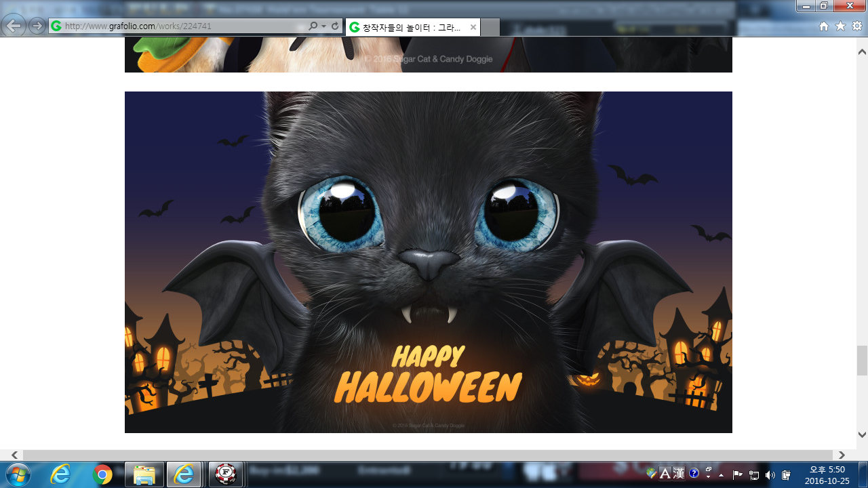The width and height of the screenshot is (868, 488).
Task: Go to the browser Home page
Action: tap(824, 26)
